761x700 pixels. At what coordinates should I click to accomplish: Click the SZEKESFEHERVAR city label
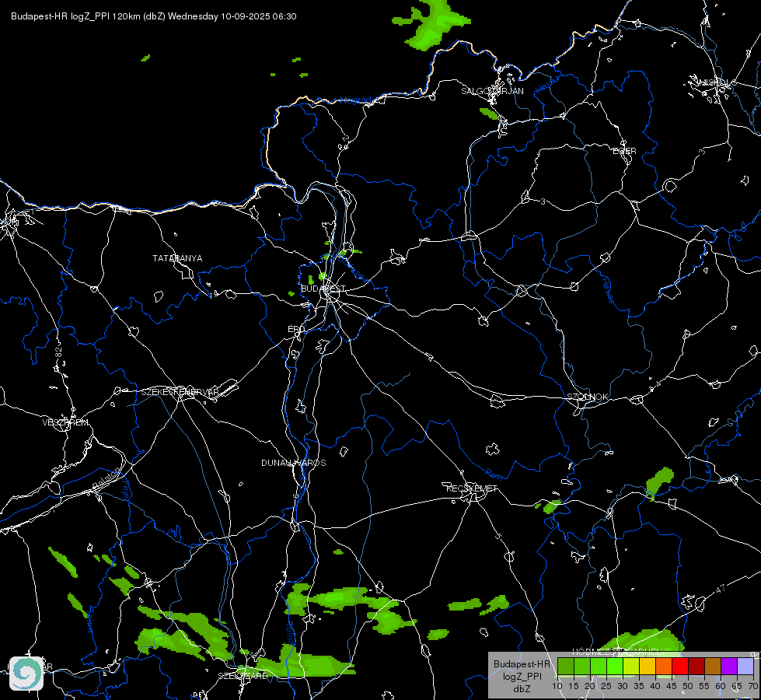tap(180, 392)
